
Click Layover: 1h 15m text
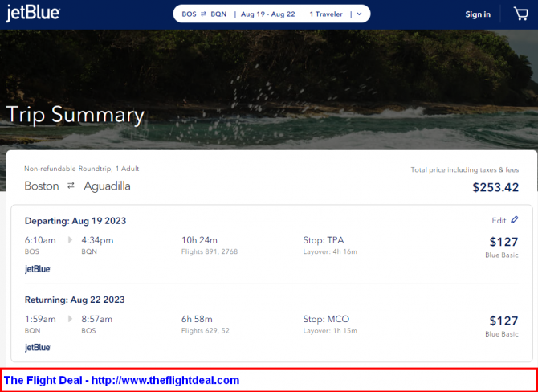pos(330,331)
